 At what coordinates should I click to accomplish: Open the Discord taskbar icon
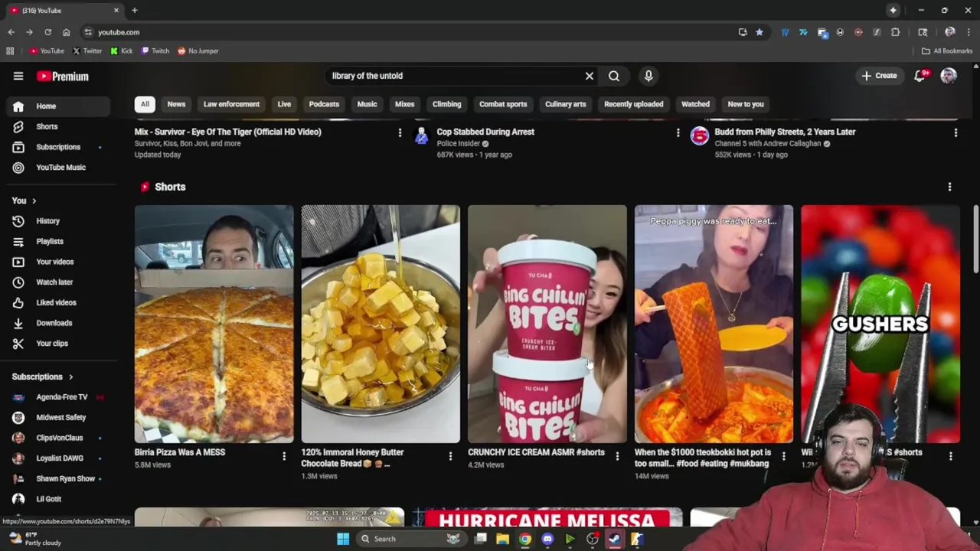tap(547, 539)
